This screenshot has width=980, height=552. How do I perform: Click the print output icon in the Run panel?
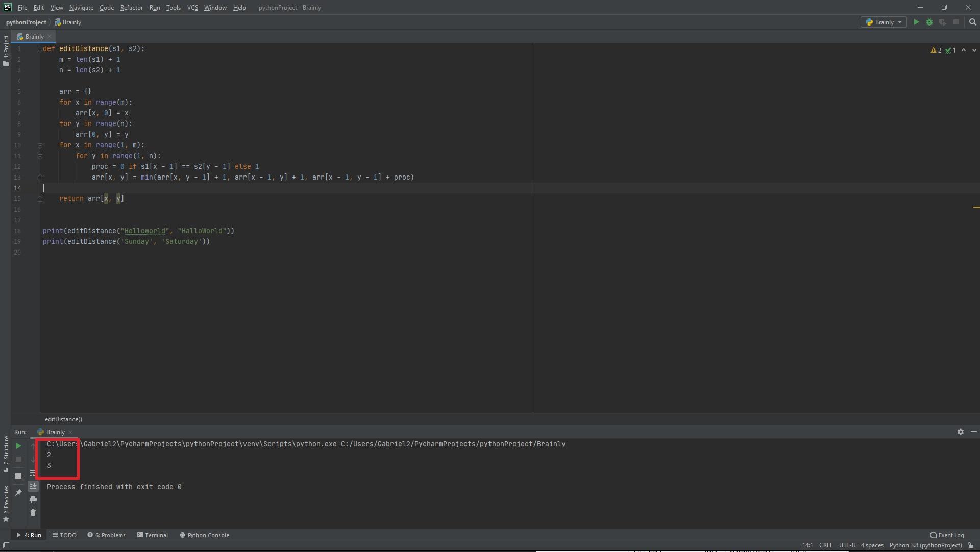pyautogui.click(x=33, y=499)
